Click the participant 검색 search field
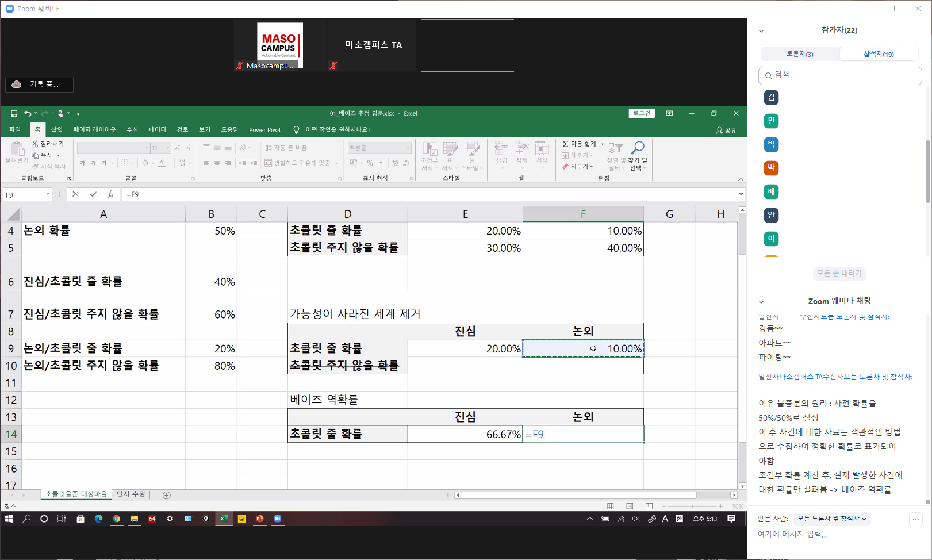The image size is (932, 560). (839, 75)
